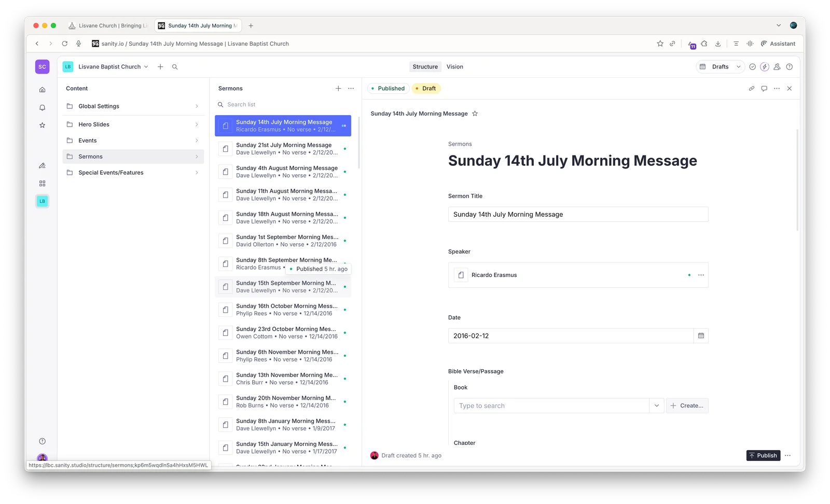The width and height of the screenshot is (830, 504).
Task: Open the Book search dropdown arrow
Action: tap(656, 405)
